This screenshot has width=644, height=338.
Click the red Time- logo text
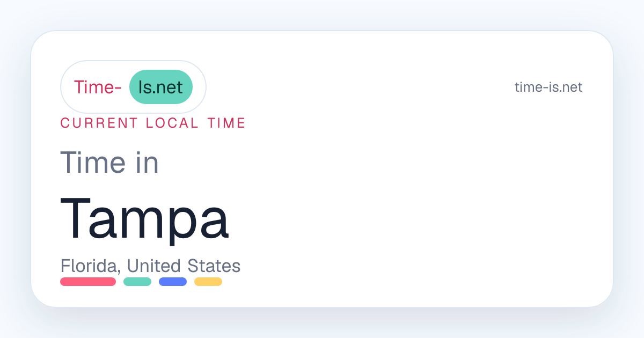(x=98, y=87)
